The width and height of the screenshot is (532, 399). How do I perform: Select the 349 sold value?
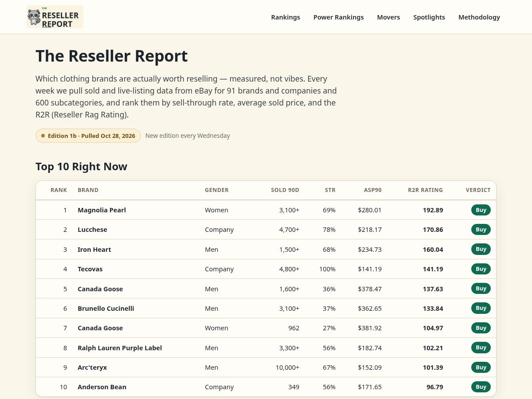tap(294, 387)
